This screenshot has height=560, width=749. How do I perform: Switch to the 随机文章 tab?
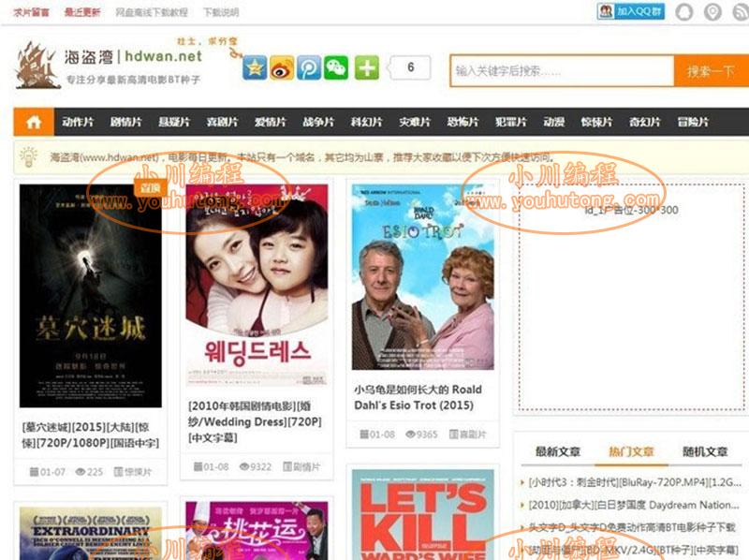pyautogui.click(x=705, y=451)
